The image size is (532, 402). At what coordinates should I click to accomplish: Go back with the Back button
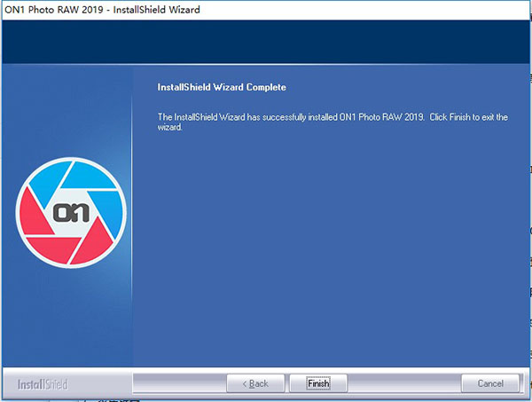255,383
